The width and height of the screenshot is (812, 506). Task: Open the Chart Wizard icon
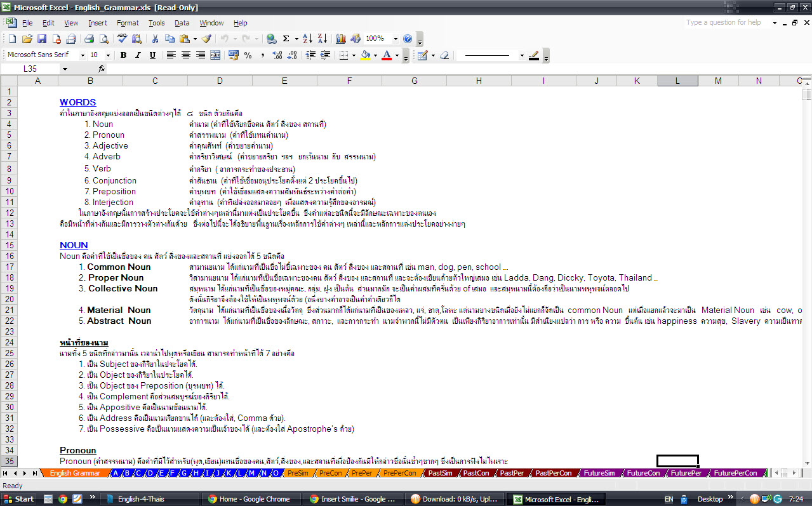(340, 39)
